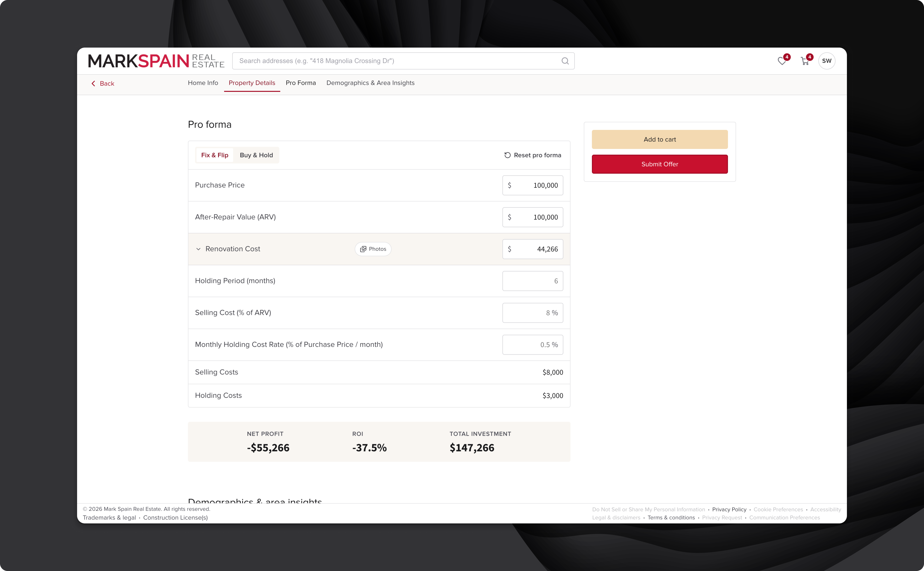Click the Add to cart button
Screen dimensions: 924x571
pyautogui.click(x=660, y=139)
